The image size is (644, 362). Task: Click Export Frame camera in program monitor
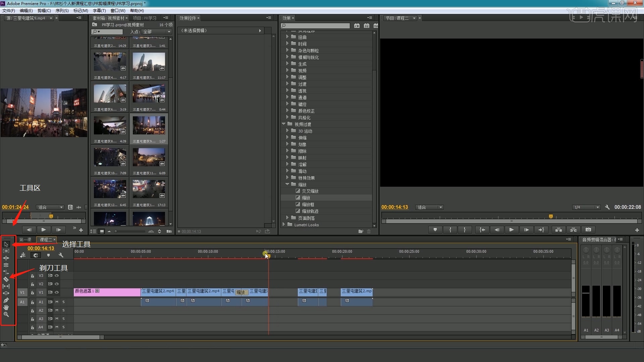coord(588,230)
